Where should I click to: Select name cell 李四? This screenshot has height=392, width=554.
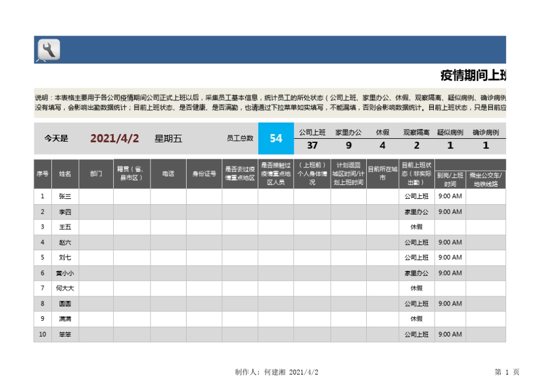pyautogui.click(x=65, y=212)
